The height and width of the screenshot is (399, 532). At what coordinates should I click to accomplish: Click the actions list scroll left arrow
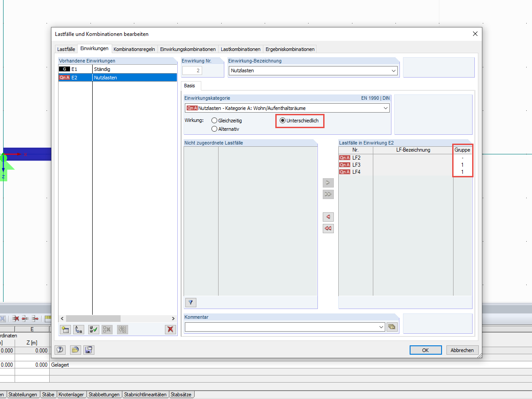62,318
